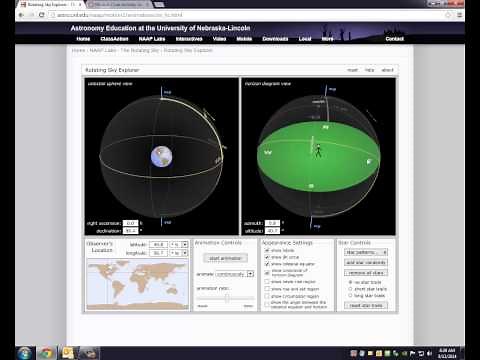Click the bookmark star icon in address bar

point(448,15)
